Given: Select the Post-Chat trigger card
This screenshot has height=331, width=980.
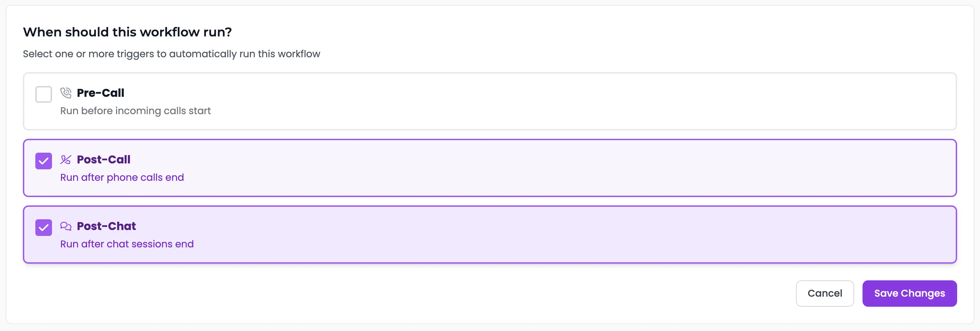Looking at the screenshot, I should point(490,235).
